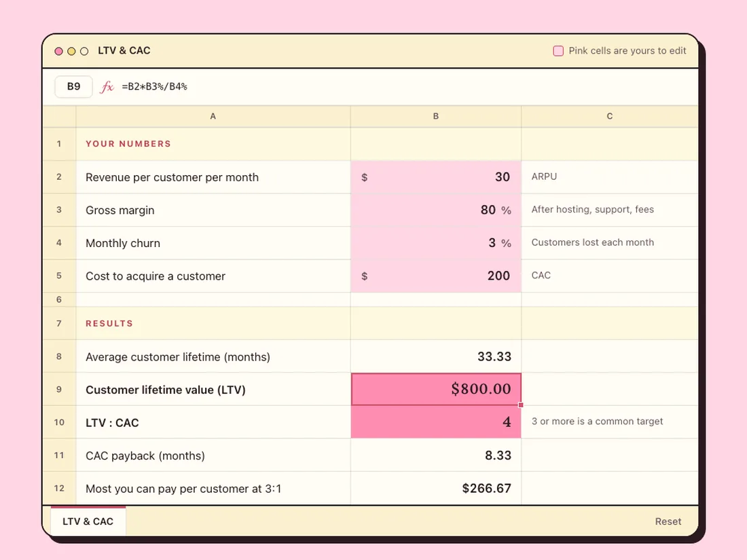747x560 pixels.
Task: Edit the gross margin cell showing 80 %
Action: tap(436, 210)
